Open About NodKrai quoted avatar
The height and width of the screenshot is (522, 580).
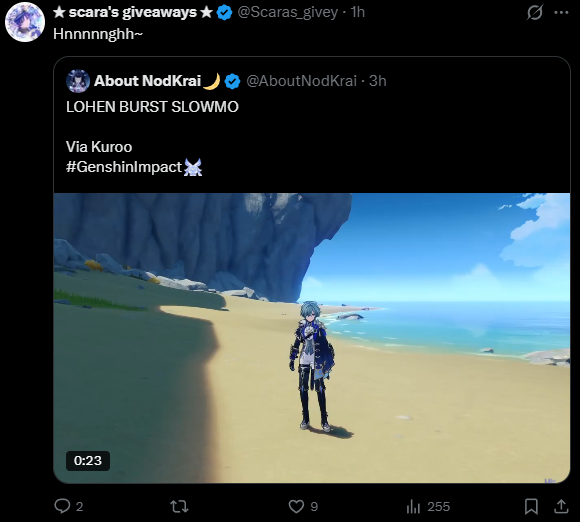78,81
